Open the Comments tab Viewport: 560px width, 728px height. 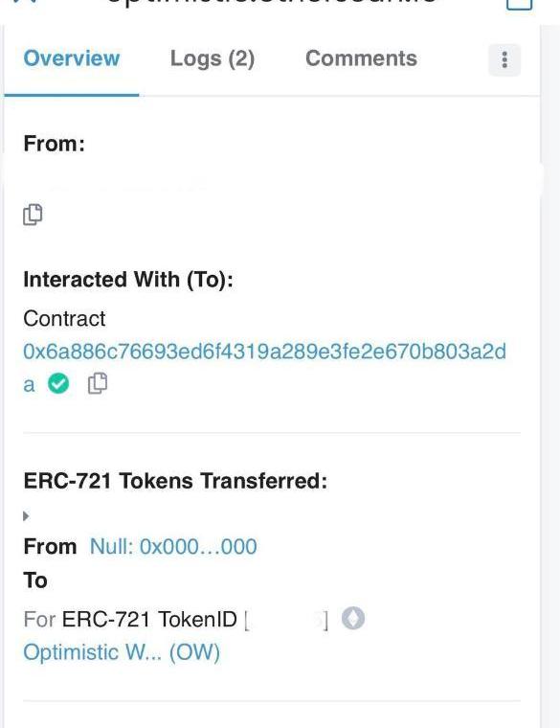[x=361, y=58]
